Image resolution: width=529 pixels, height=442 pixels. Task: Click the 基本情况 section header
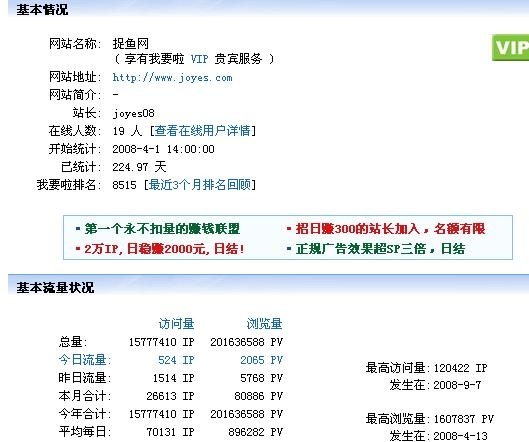point(42,9)
